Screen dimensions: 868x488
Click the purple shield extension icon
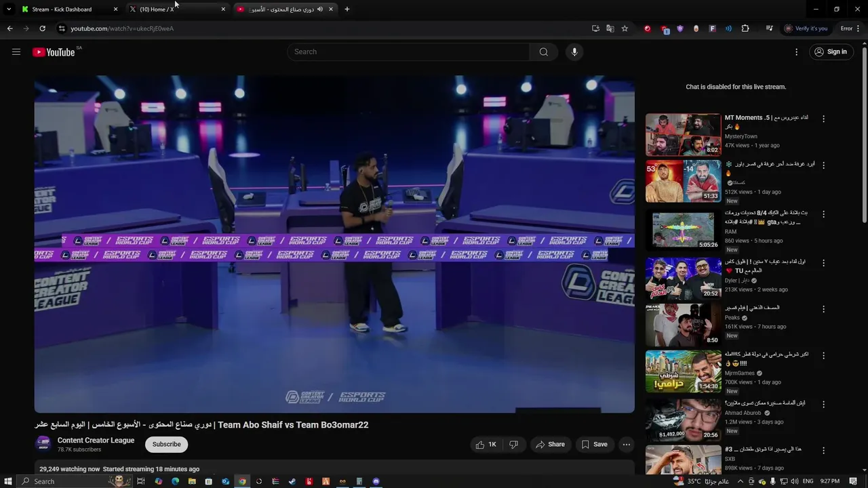[680, 28]
